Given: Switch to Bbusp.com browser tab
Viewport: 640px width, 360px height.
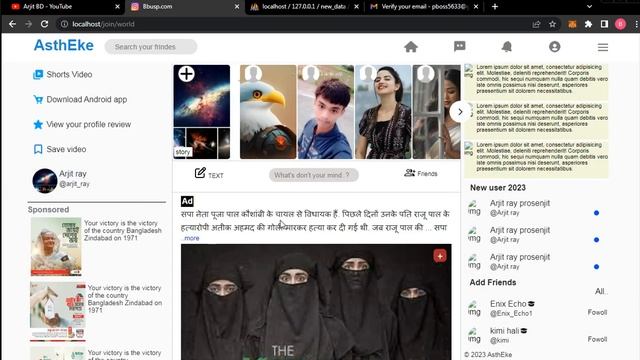Looking at the screenshot, I should point(184,7).
